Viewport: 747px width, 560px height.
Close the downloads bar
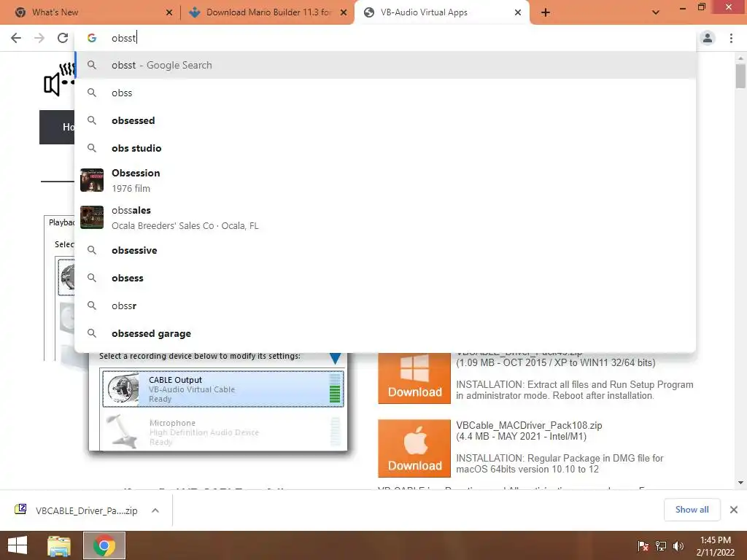pos(734,510)
